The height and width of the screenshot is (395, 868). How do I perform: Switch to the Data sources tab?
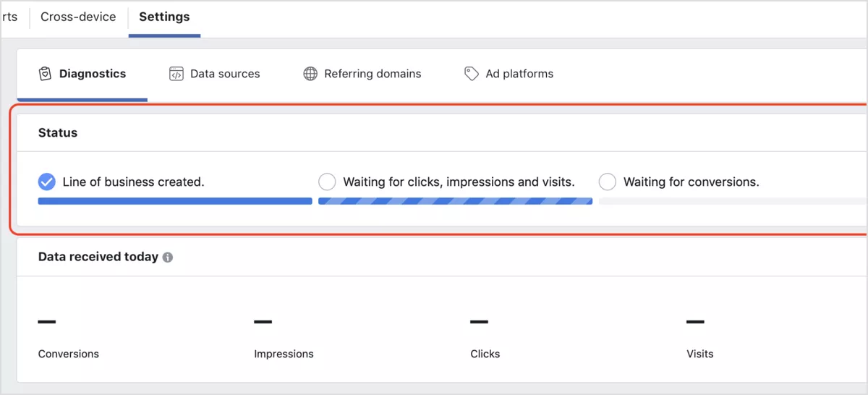pos(214,74)
